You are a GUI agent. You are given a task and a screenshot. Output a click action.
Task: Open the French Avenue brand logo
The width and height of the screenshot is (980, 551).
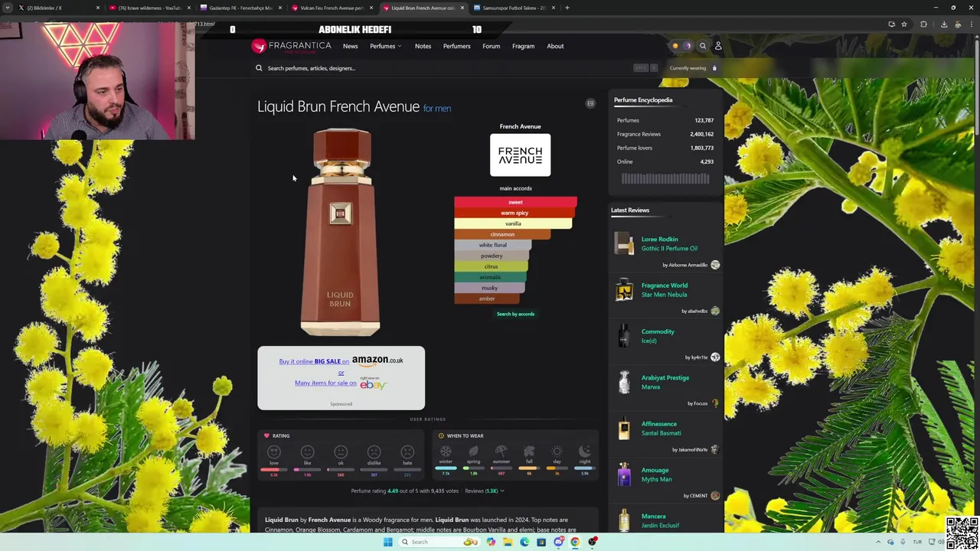[x=520, y=155]
